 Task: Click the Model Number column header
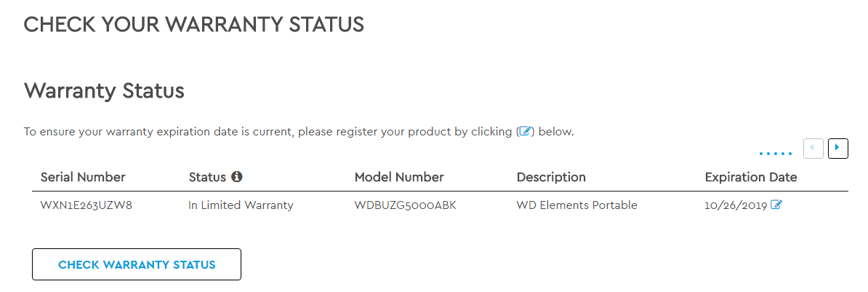pyautogui.click(x=399, y=177)
